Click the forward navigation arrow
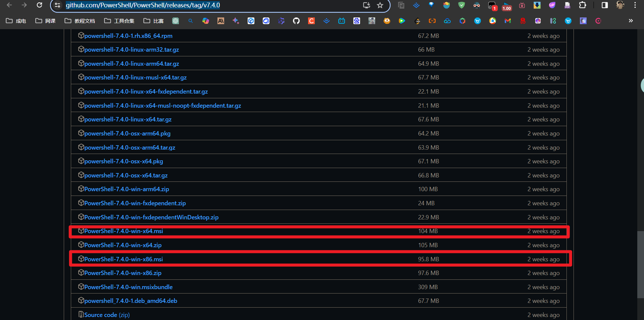 [x=24, y=5]
